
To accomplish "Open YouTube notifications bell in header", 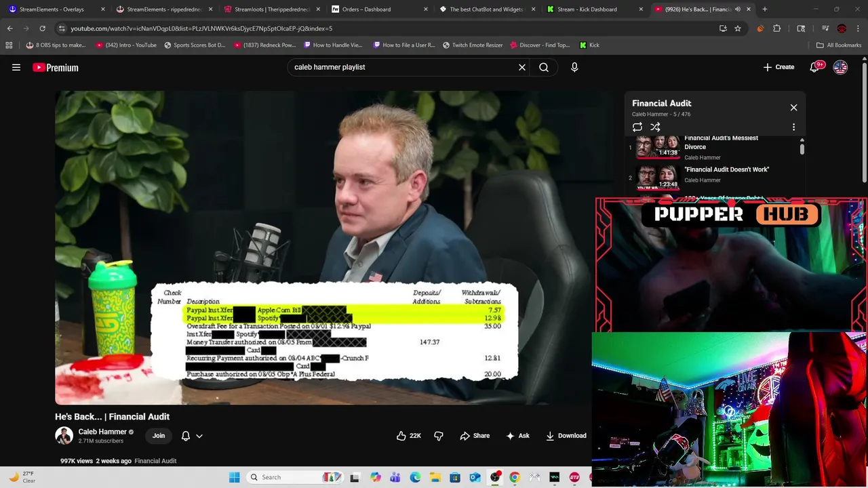I will (x=814, y=67).
